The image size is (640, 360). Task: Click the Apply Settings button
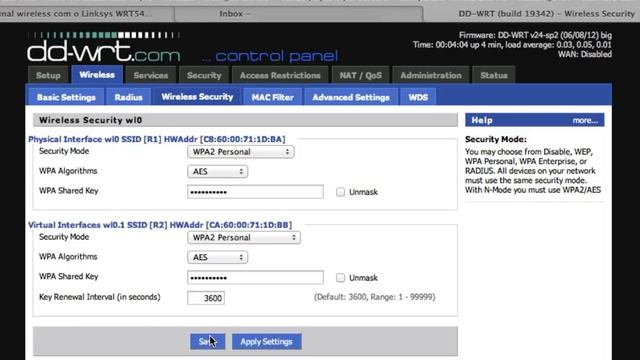click(x=267, y=342)
